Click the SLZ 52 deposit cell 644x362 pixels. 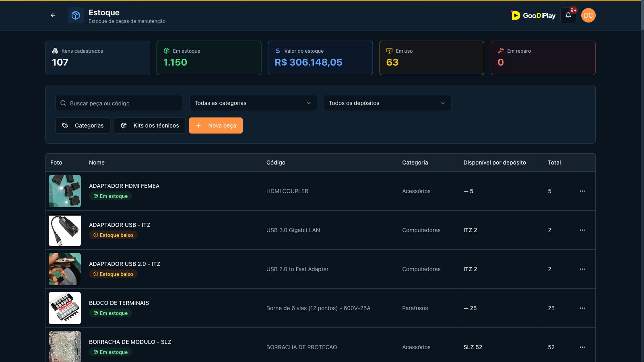point(473,347)
